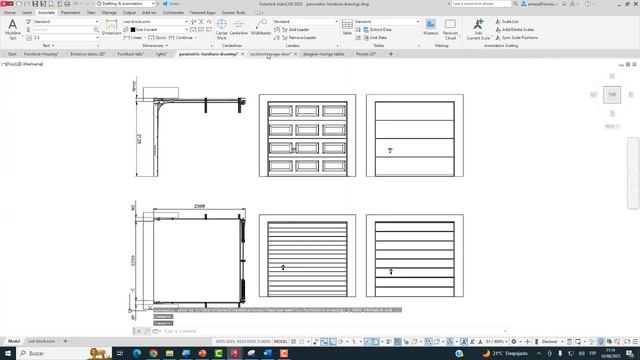The image size is (640, 360).
Task: Open annotation scale 1:1 / 100% dropdown
Action: tap(496, 341)
